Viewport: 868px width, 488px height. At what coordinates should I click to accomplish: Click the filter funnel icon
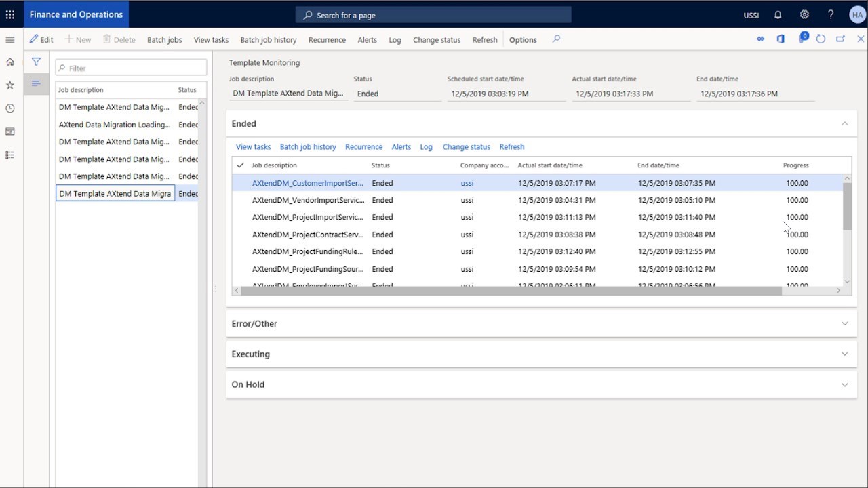point(36,62)
